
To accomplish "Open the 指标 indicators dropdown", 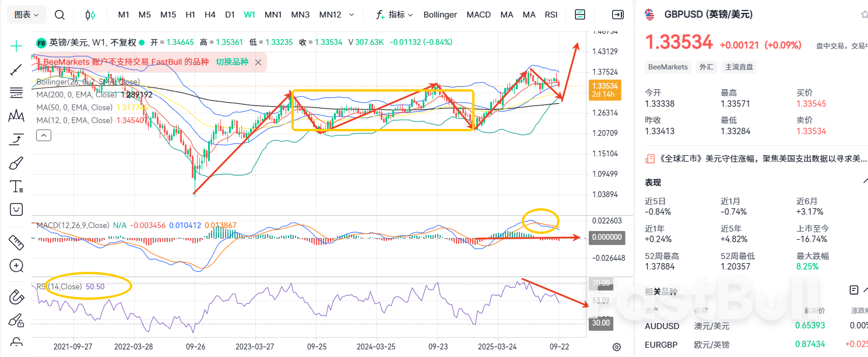I will pyautogui.click(x=395, y=15).
